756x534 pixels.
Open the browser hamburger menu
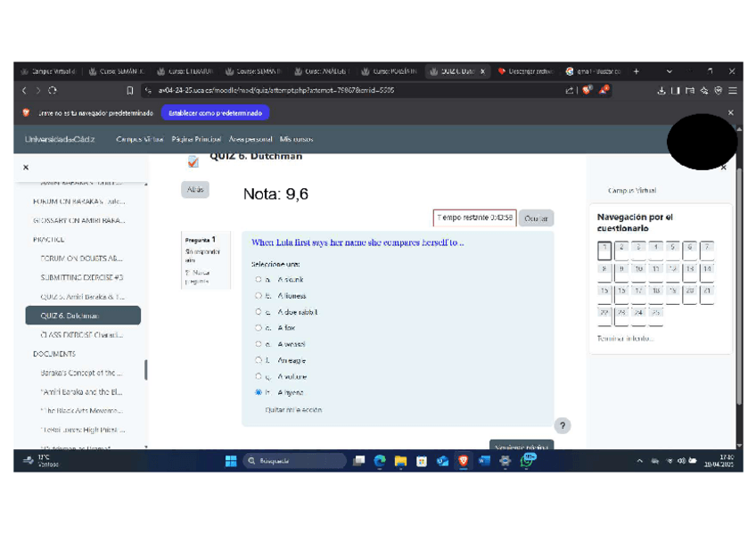click(732, 90)
